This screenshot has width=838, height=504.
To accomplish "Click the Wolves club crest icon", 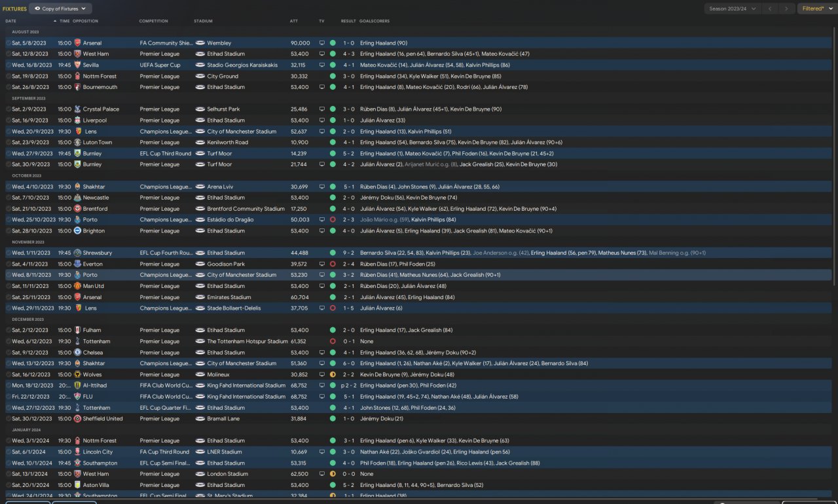I will (x=77, y=374).
